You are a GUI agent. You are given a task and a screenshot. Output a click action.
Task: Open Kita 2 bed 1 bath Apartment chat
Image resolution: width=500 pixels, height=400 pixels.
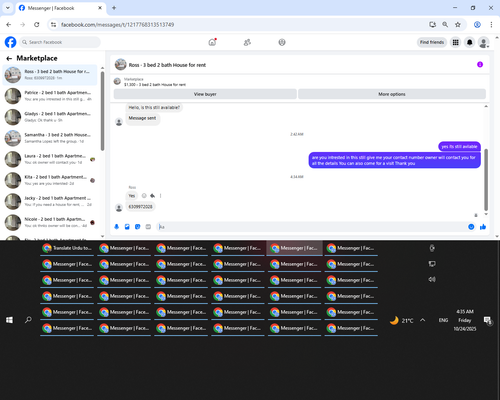tap(50, 180)
